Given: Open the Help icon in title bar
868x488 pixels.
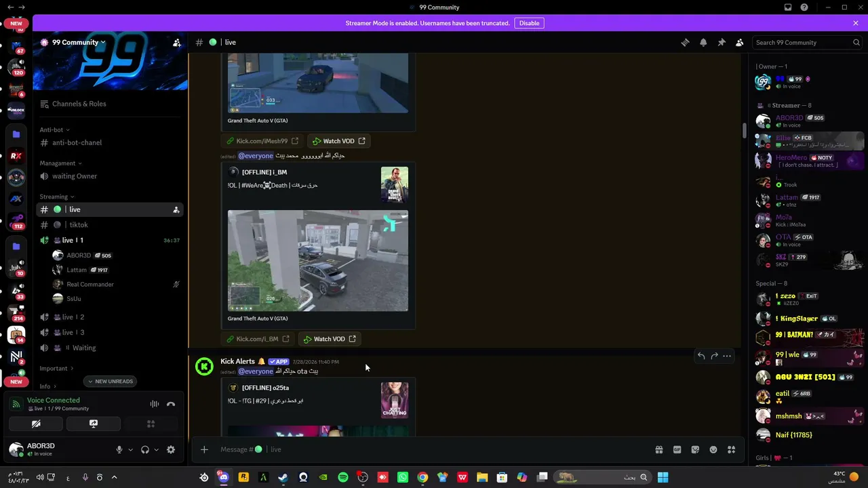Looking at the screenshot, I should [804, 7].
